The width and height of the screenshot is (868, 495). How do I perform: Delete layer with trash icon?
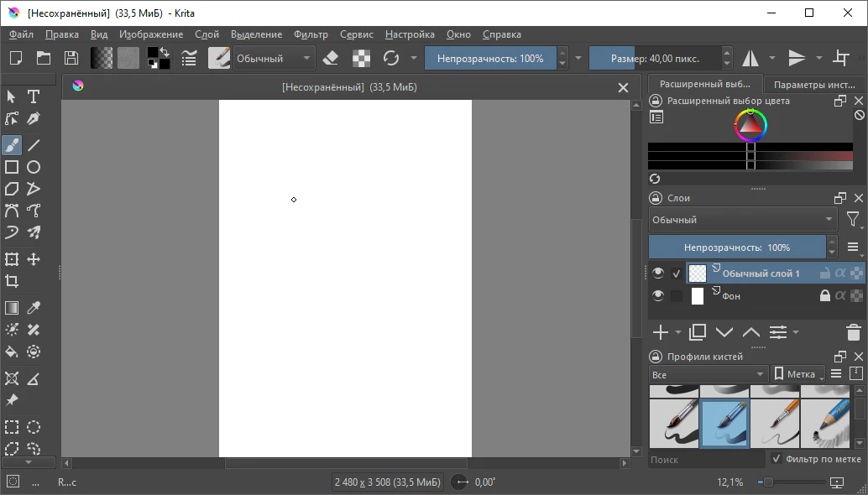pyautogui.click(x=853, y=332)
